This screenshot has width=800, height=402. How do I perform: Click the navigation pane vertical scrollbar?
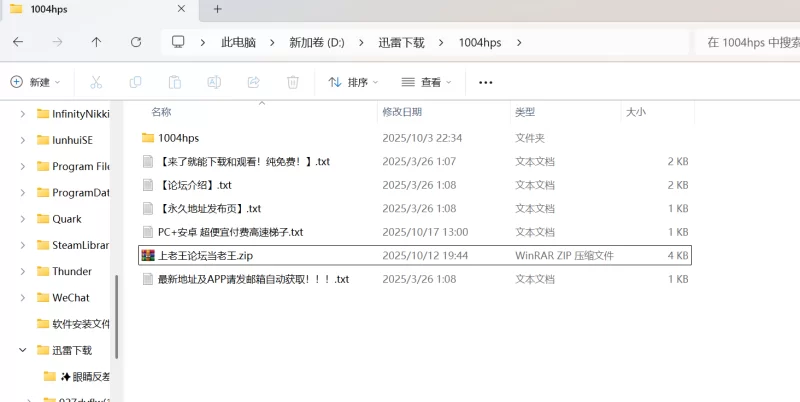(x=116, y=316)
